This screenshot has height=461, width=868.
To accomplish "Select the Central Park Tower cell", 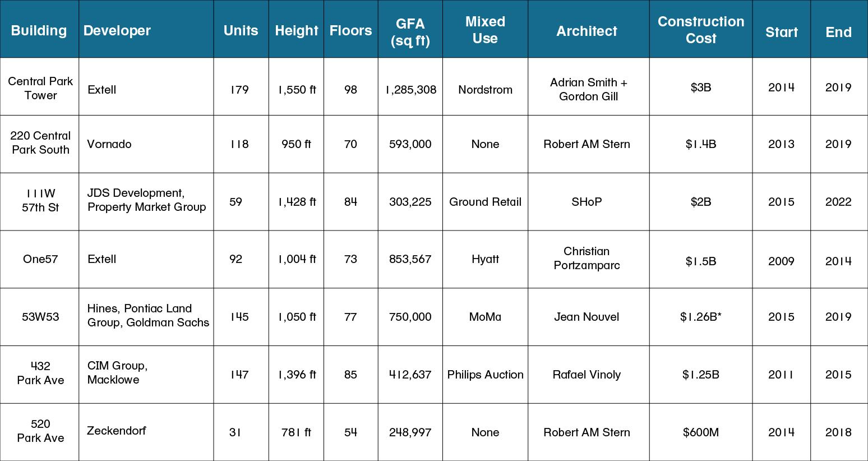I will point(40,88).
